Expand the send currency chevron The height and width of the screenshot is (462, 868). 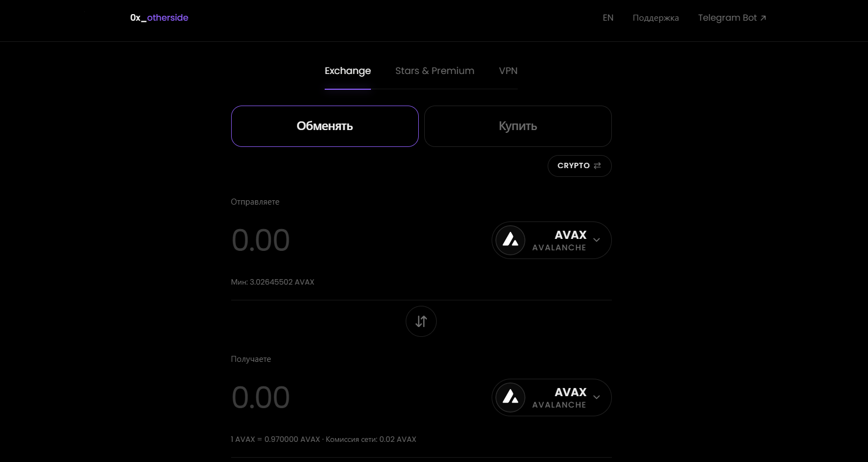coord(597,240)
